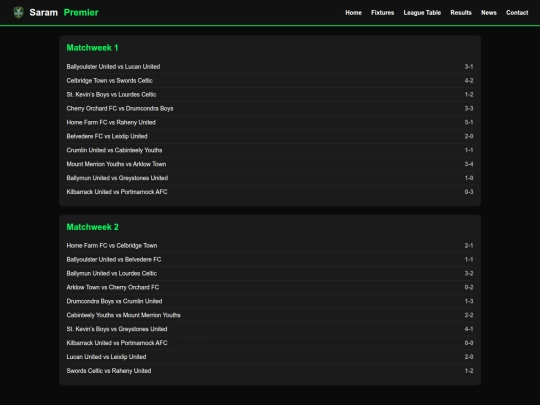Click 1-2 score for Swords Celtic vs Raheny
This screenshot has width=540, height=405.
pyautogui.click(x=469, y=371)
